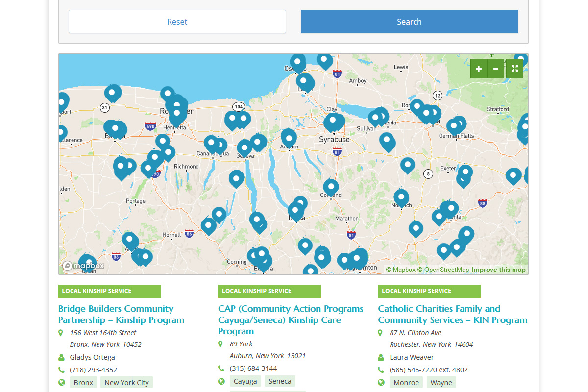Click person icon next to Laura Weaver
This screenshot has width=588, height=392.
click(x=381, y=357)
